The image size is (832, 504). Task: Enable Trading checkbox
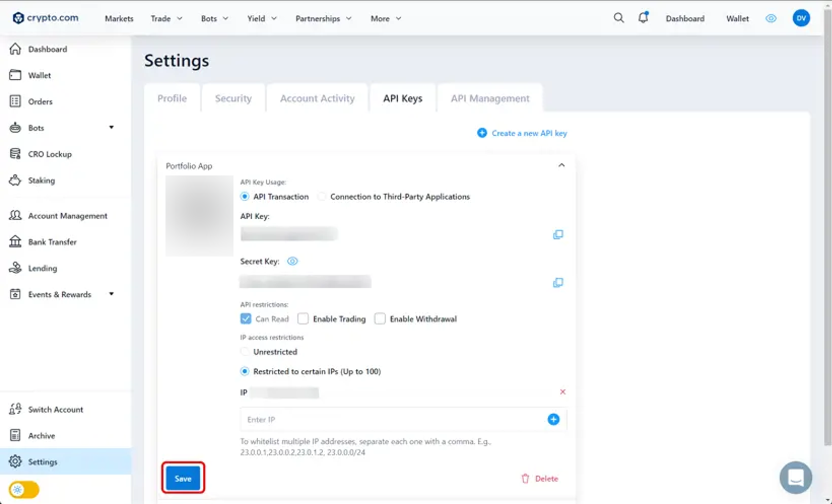[303, 319]
